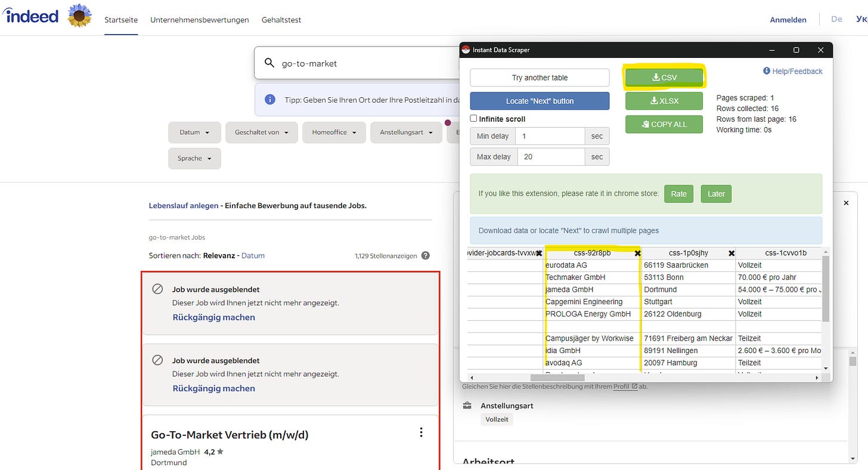Click Locate "Next" button
868x470 pixels.
pos(540,101)
